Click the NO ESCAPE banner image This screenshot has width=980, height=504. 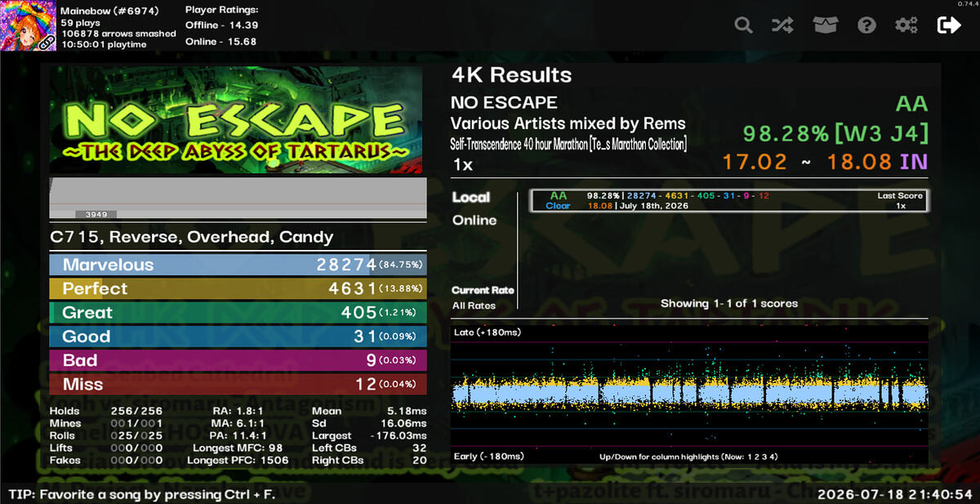pos(236,120)
